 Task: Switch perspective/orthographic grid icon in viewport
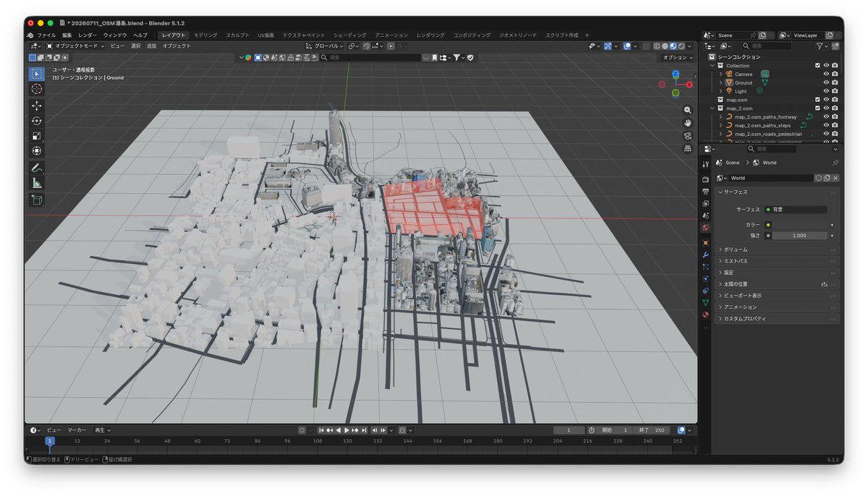tap(687, 149)
